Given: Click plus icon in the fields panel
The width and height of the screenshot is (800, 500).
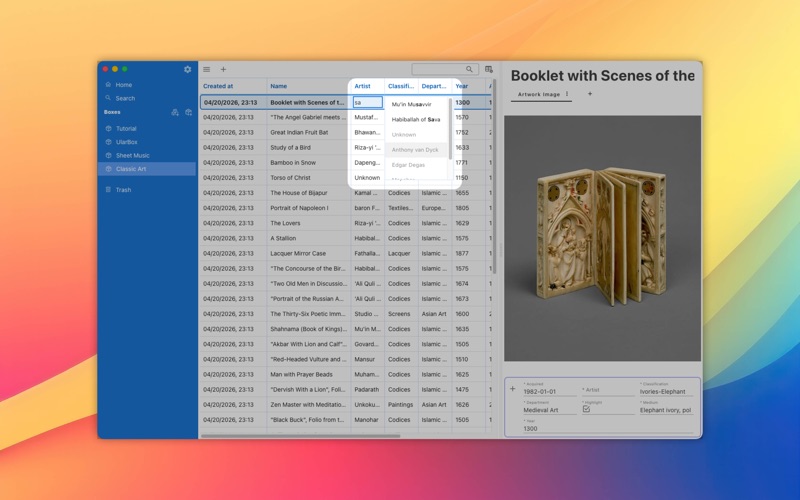Looking at the screenshot, I should 513,389.
